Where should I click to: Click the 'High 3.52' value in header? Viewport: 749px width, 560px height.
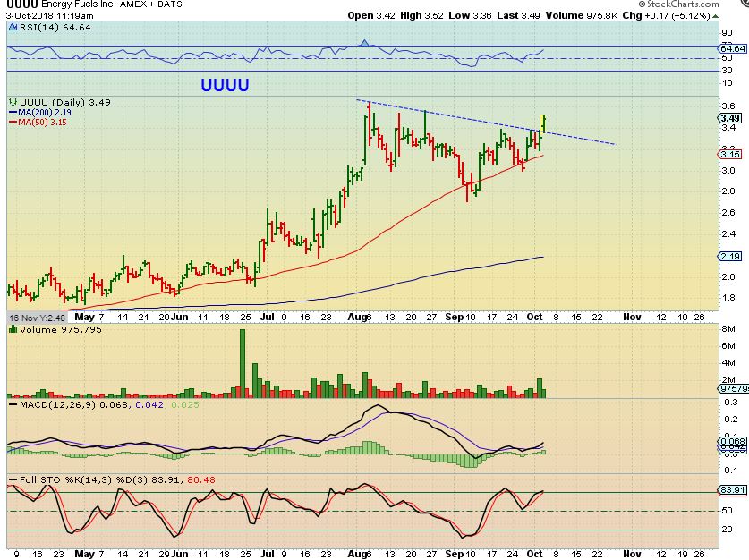click(x=421, y=15)
